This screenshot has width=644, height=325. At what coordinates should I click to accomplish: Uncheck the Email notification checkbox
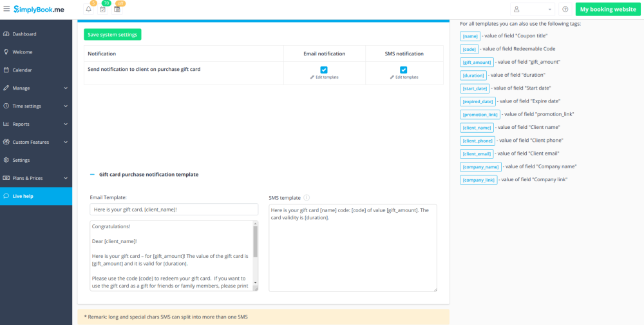coord(324,70)
